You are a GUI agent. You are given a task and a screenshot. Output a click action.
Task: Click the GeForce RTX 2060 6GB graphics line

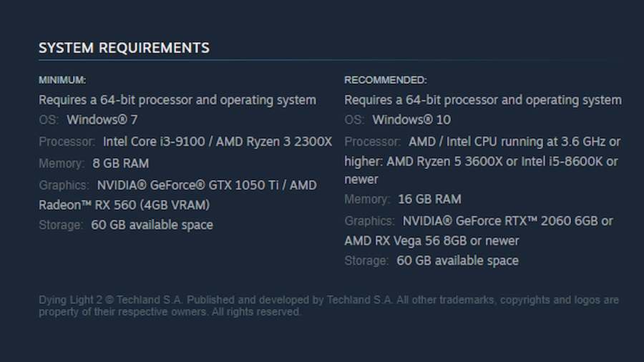(x=479, y=221)
